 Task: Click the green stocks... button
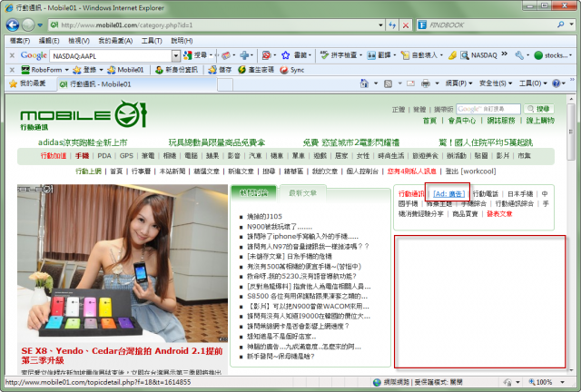tap(551, 55)
